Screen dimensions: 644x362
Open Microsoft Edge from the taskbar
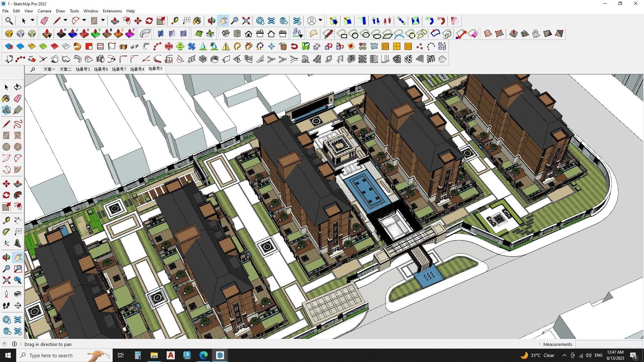[x=204, y=355]
